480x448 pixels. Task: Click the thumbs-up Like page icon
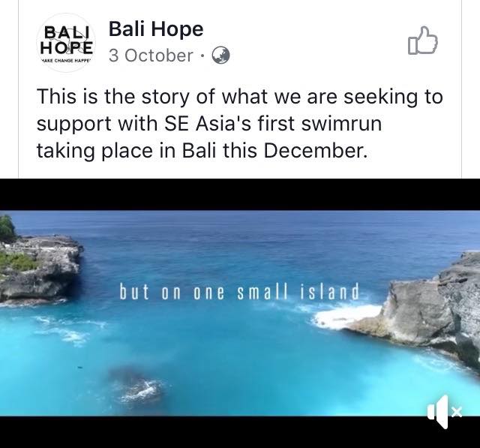click(x=423, y=41)
